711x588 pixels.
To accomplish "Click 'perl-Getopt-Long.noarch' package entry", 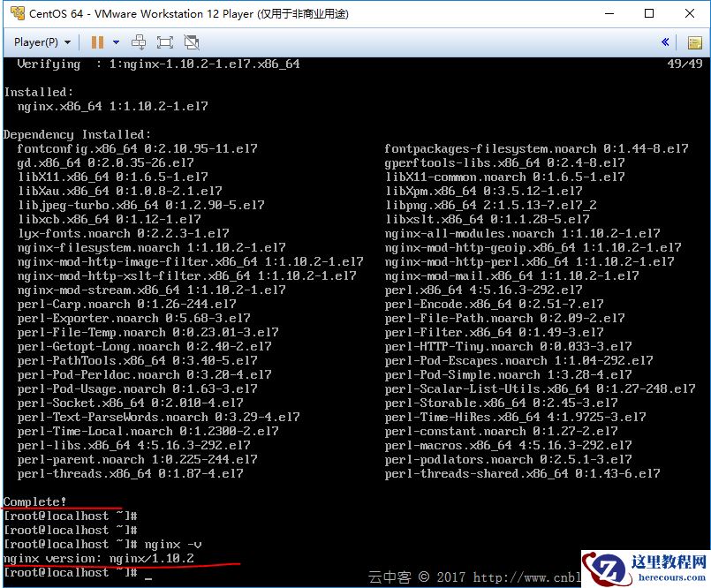I will [x=144, y=347].
